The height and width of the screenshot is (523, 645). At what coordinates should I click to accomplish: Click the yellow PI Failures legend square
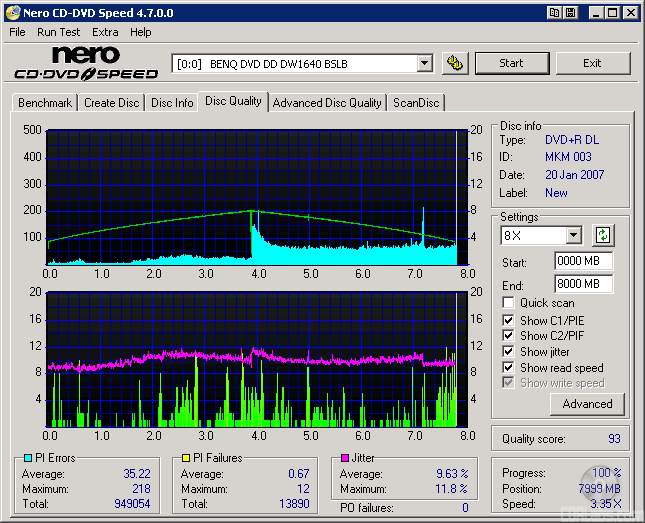[x=186, y=458]
